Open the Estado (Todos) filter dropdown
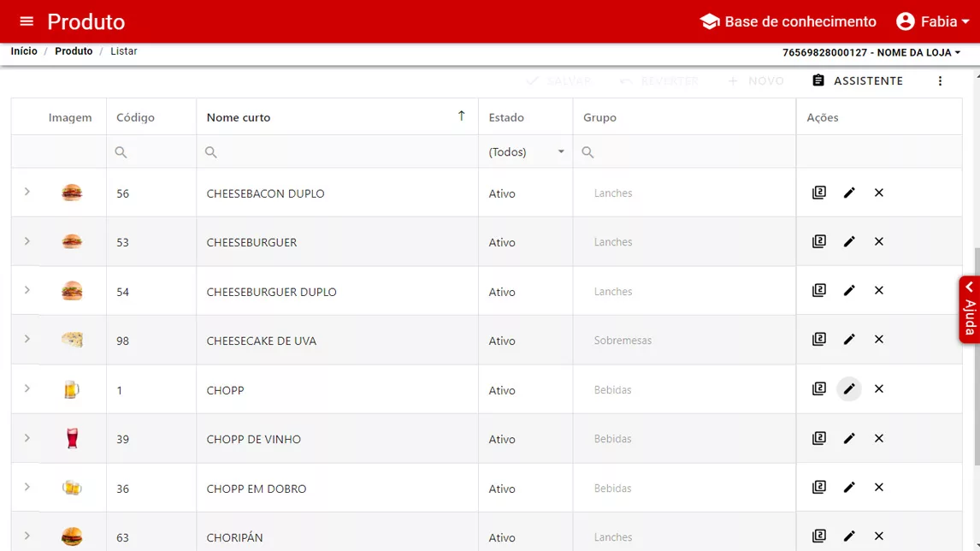Image resolution: width=980 pixels, height=551 pixels. click(x=526, y=152)
